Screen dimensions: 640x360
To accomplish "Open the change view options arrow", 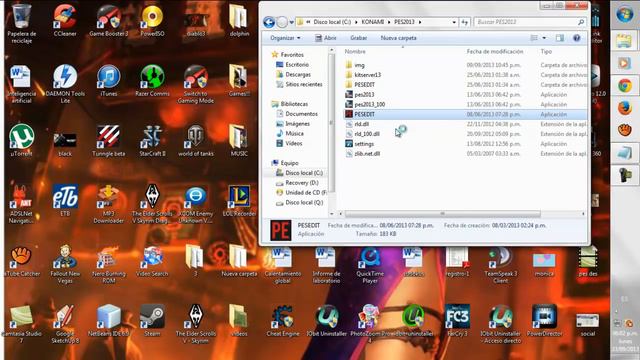I will click(544, 38).
